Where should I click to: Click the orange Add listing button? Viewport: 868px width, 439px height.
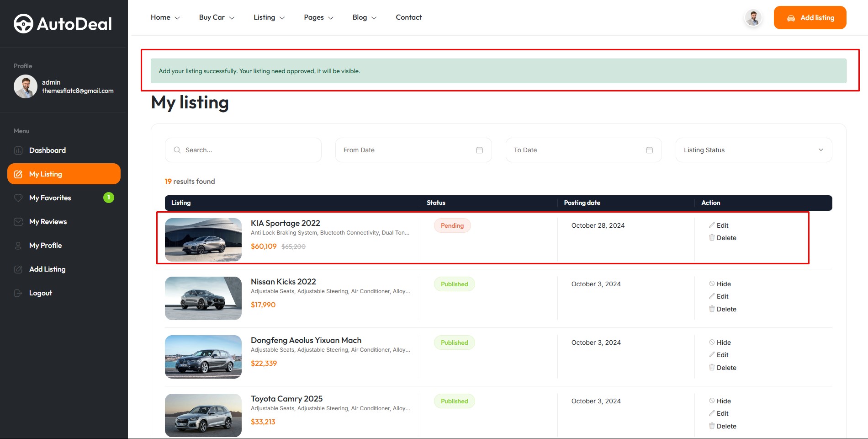[810, 18]
